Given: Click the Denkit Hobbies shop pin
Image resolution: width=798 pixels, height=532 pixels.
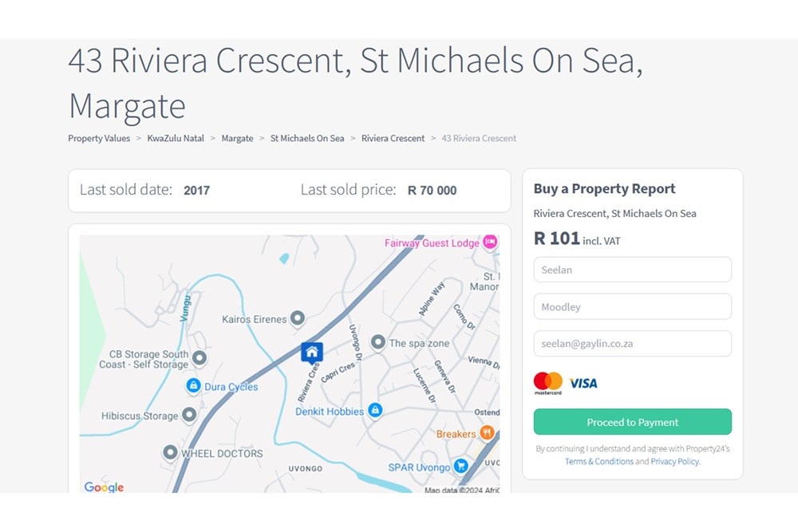Looking at the screenshot, I should (375, 411).
